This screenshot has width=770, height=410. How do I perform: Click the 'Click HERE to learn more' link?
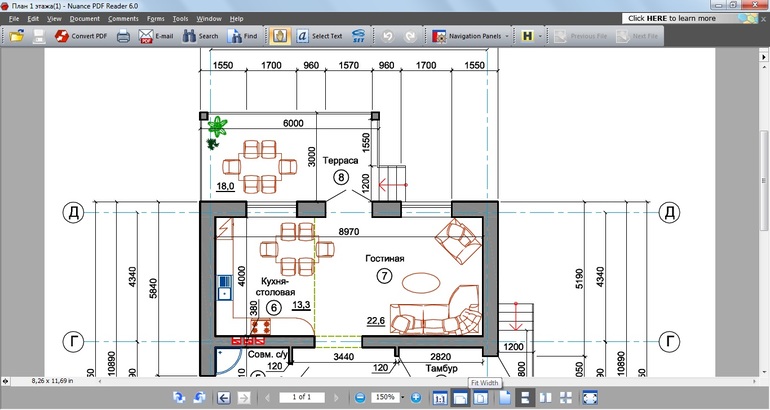tap(671, 18)
